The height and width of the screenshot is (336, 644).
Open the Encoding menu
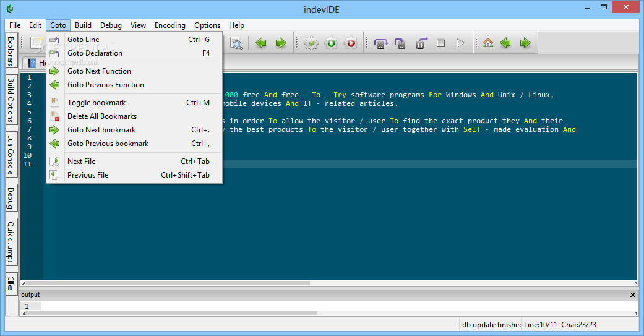coord(170,25)
